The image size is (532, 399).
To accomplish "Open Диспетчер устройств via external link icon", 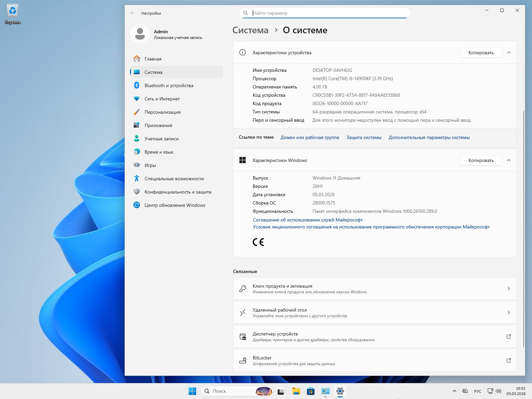I will point(509,336).
